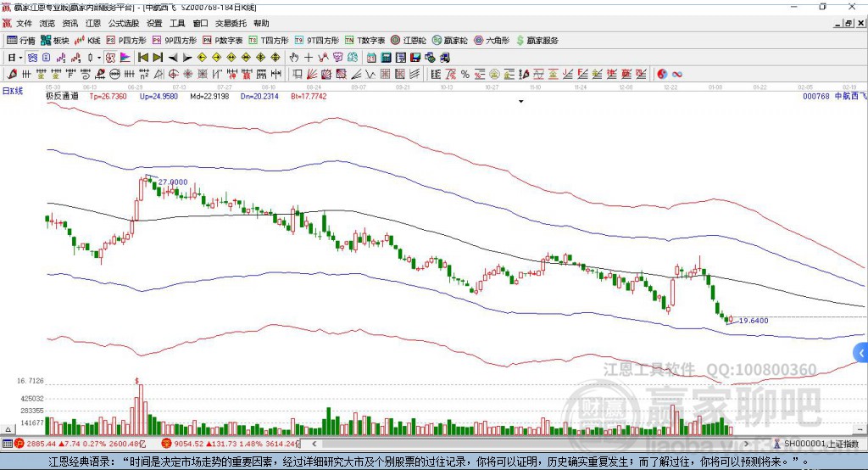The height and width of the screenshot is (470, 868).
Task: Open the 交易委托 menu
Action: tap(231, 23)
